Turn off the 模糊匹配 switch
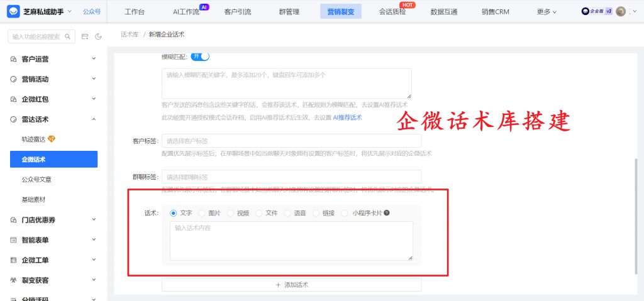 201,57
